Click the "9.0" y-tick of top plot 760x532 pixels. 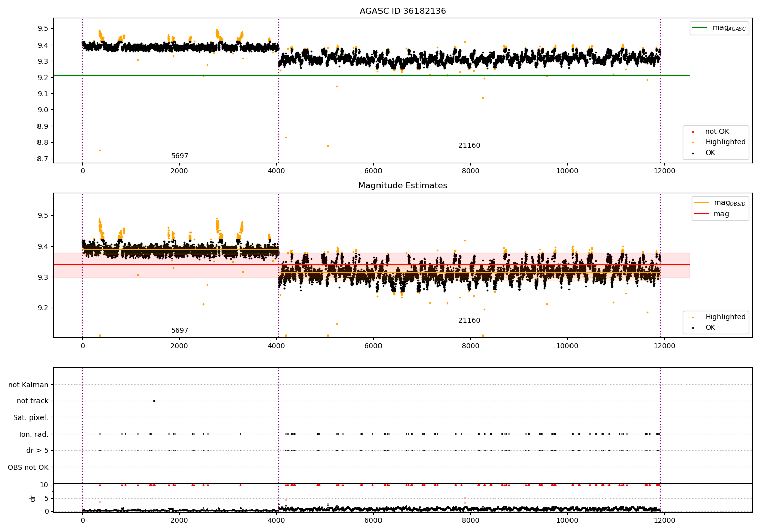43,110
